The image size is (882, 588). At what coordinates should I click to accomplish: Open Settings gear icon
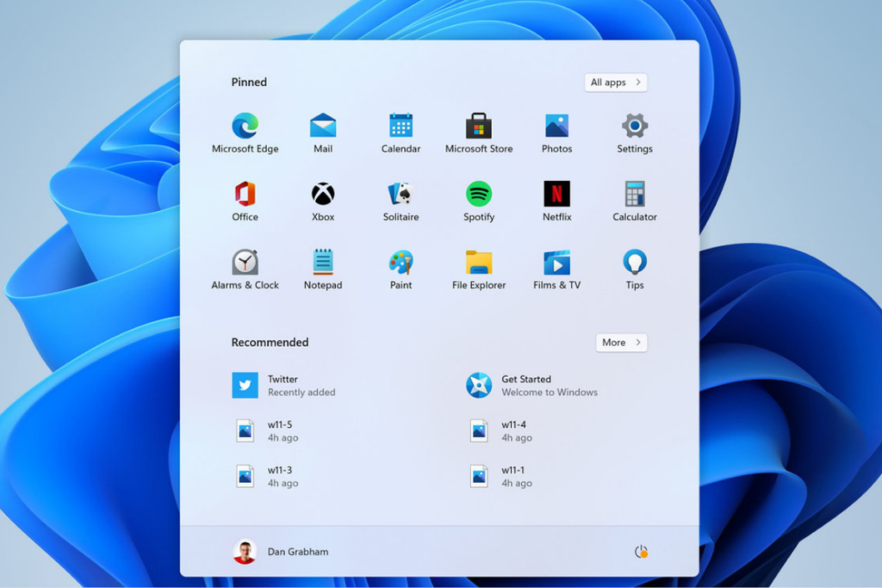click(x=635, y=133)
